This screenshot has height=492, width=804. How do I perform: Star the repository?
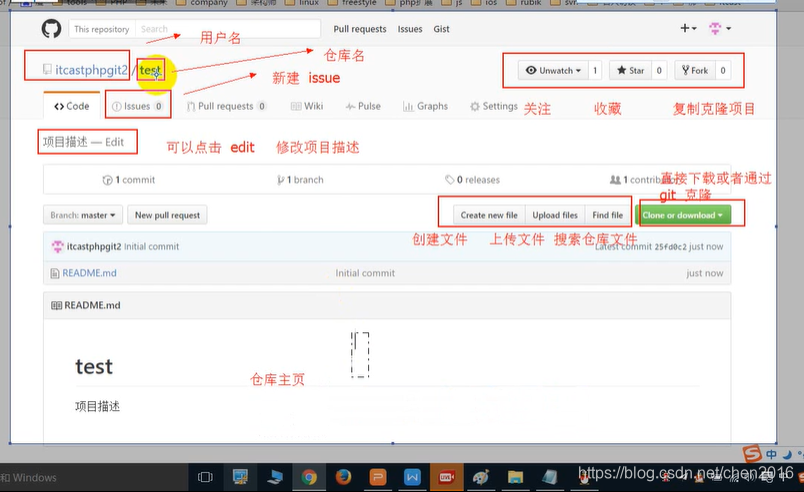tap(630, 70)
